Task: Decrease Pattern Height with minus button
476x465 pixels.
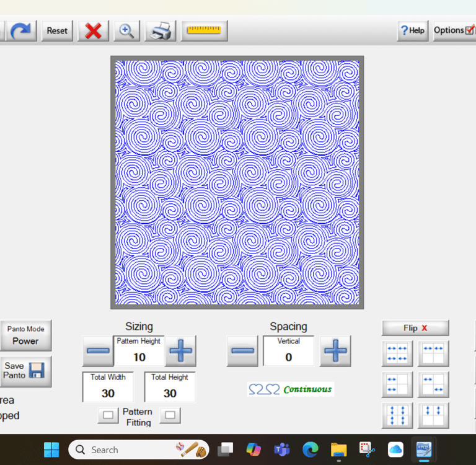Action: tap(98, 351)
